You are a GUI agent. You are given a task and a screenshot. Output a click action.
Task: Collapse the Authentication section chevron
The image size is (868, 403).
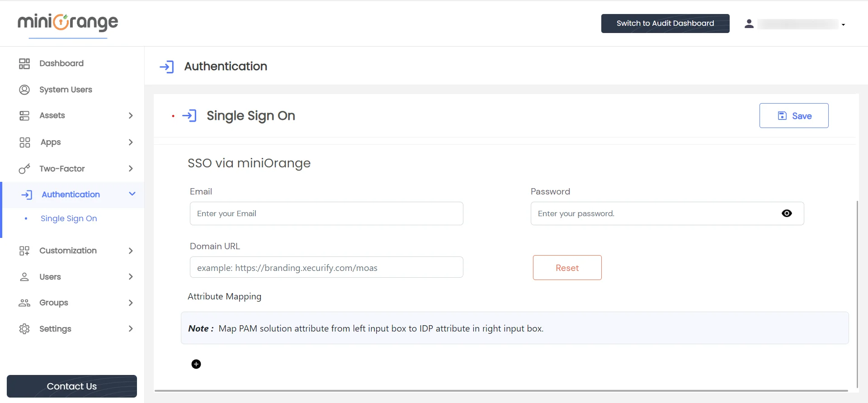coord(132,194)
